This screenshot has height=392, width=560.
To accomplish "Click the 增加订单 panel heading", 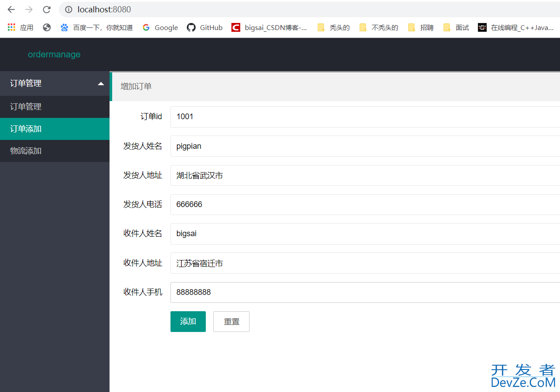I will point(136,87).
